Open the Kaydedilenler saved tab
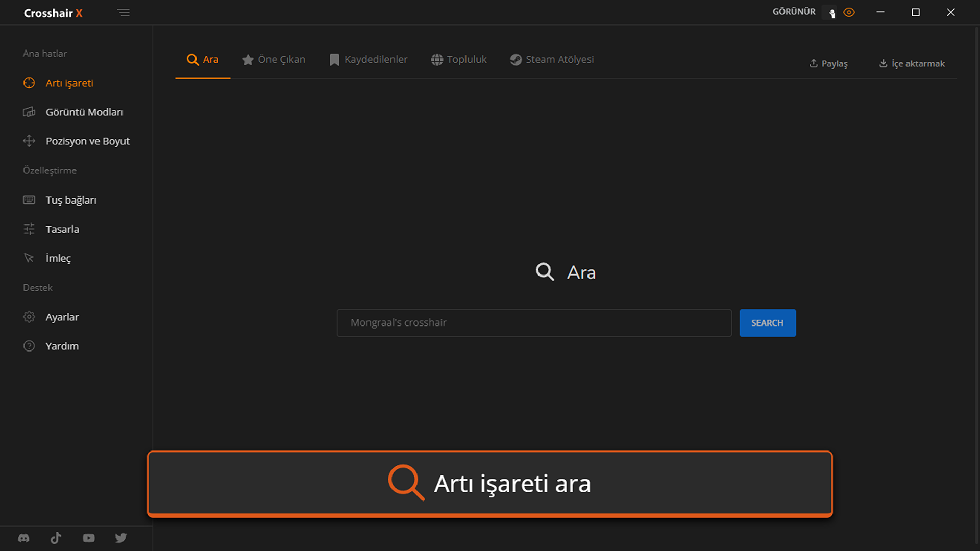This screenshot has width=980, height=551. click(369, 59)
